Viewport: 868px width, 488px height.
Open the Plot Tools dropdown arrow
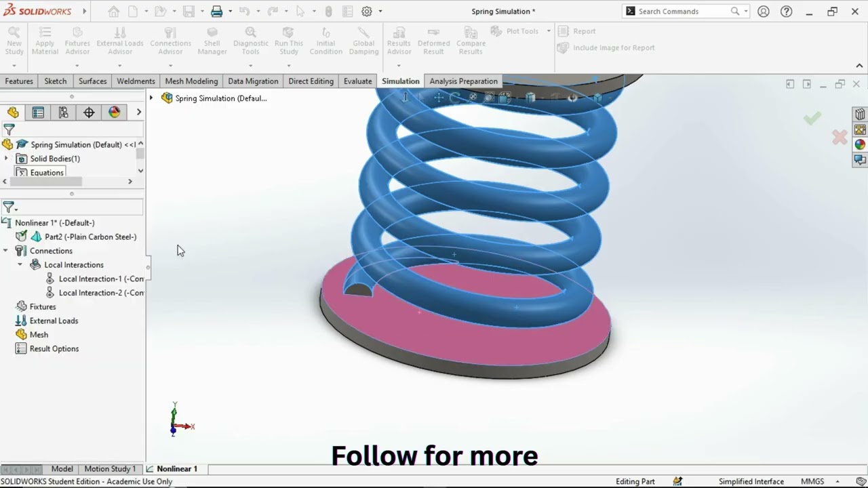coord(549,31)
